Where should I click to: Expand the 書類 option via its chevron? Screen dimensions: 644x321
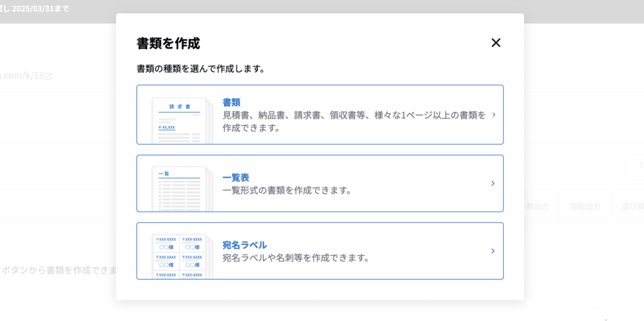click(494, 115)
